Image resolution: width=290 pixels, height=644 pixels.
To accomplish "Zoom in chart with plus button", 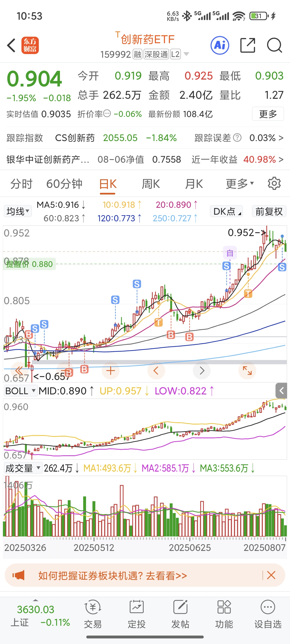I will [111, 370].
